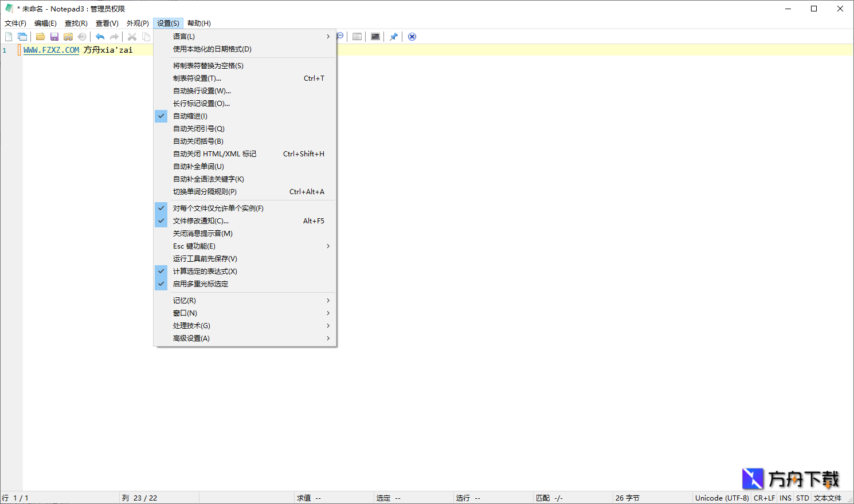This screenshot has width=854, height=504.
Task: Open the 外观 menu
Action: [138, 23]
